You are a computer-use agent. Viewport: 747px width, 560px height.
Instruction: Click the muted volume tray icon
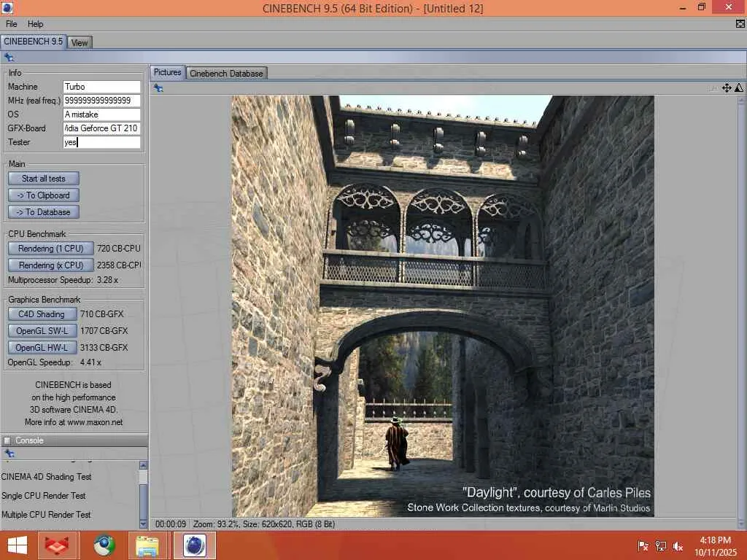click(x=678, y=546)
